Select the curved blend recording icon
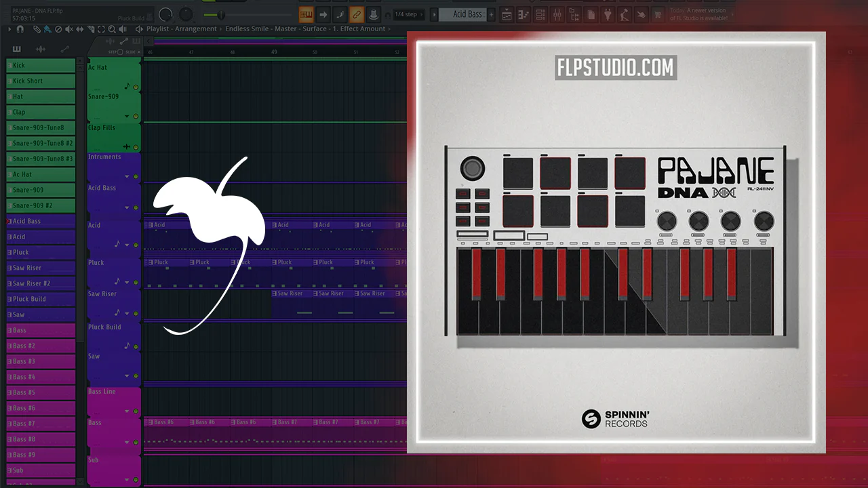 tap(340, 14)
